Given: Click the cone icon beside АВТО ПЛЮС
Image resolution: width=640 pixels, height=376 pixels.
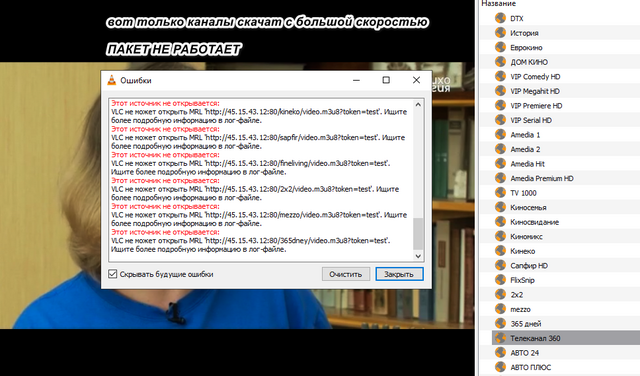Looking at the screenshot, I should [500, 367].
